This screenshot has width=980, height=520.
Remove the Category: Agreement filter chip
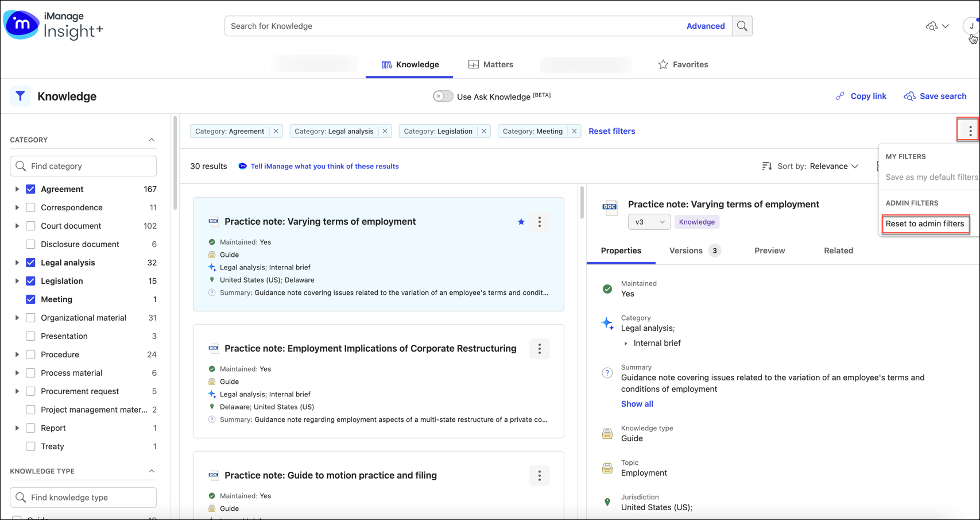(276, 131)
